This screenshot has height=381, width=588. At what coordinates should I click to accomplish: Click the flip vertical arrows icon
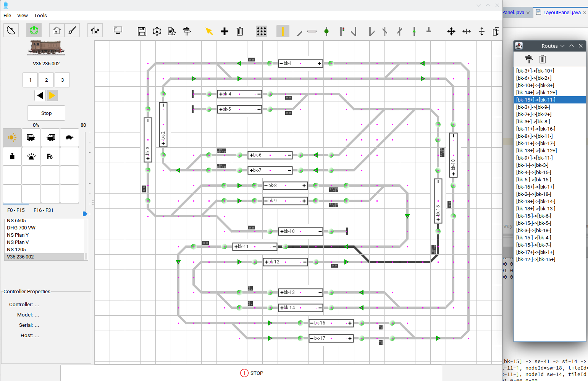point(482,31)
